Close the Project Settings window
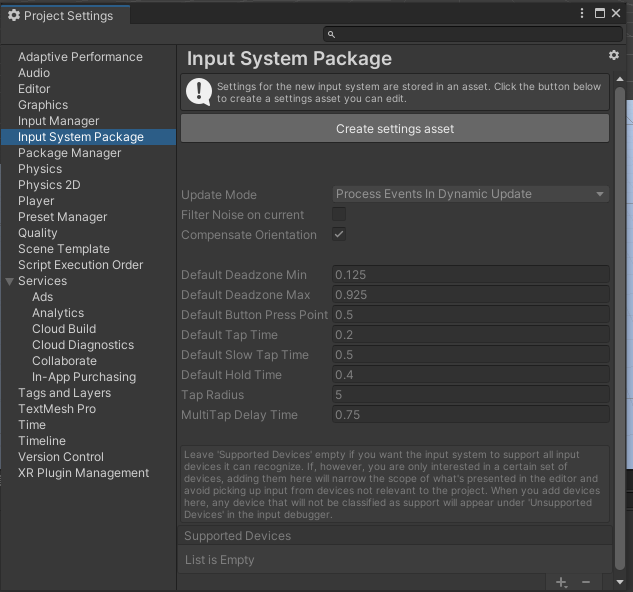 click(x=616, y=13)
